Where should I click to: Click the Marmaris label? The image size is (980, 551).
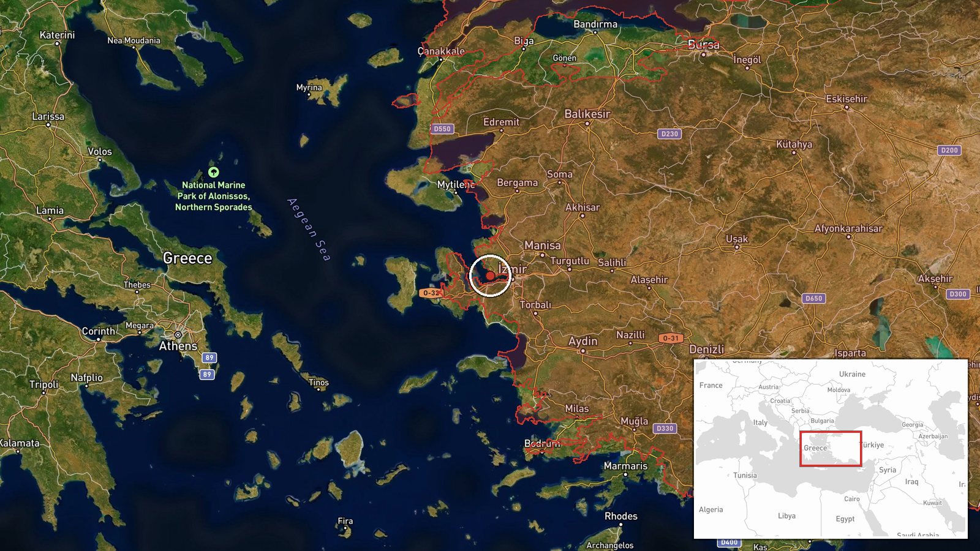click(x=625, y=467)
